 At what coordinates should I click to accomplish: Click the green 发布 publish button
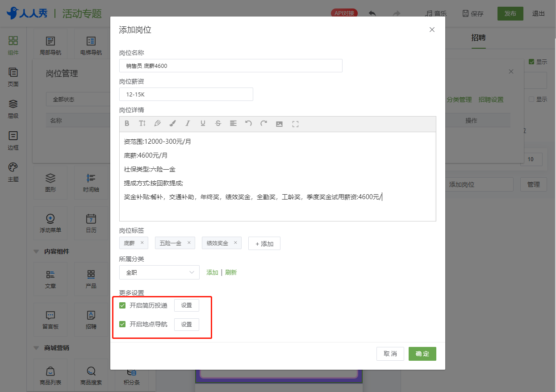(x=510, y=13)
